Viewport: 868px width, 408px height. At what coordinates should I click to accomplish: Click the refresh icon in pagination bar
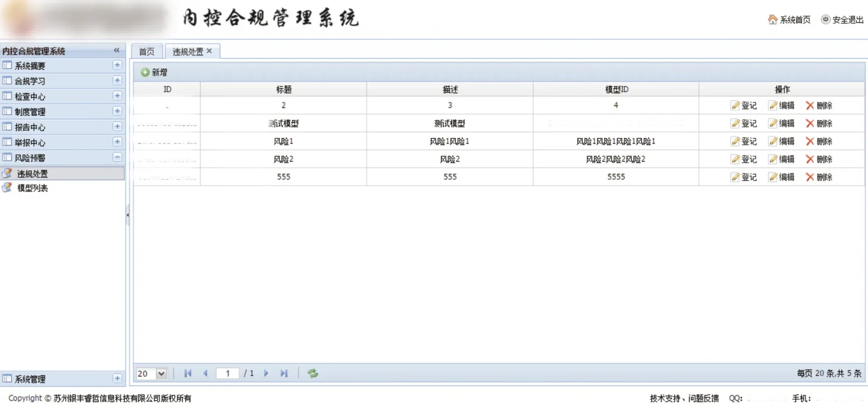coord(313,374)
